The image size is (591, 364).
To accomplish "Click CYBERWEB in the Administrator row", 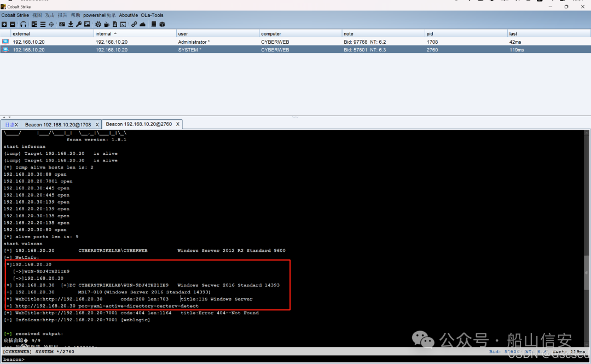I will 275,42.
